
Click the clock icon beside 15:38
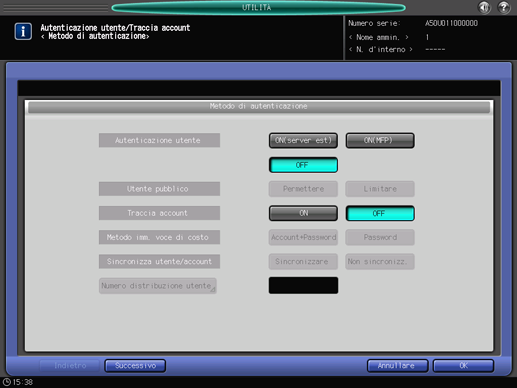point(7,382)
